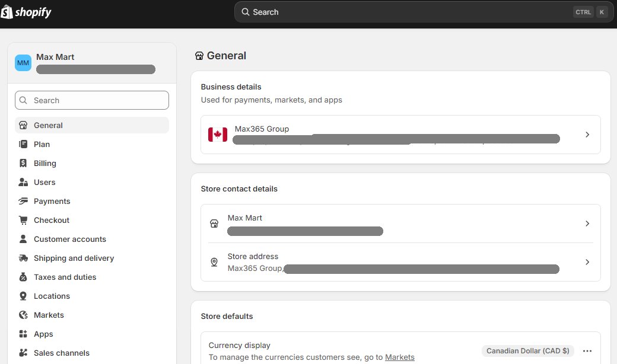Click the Locations pin icon
The height and width of the screenshot is (364, 617).
(23, 296)
